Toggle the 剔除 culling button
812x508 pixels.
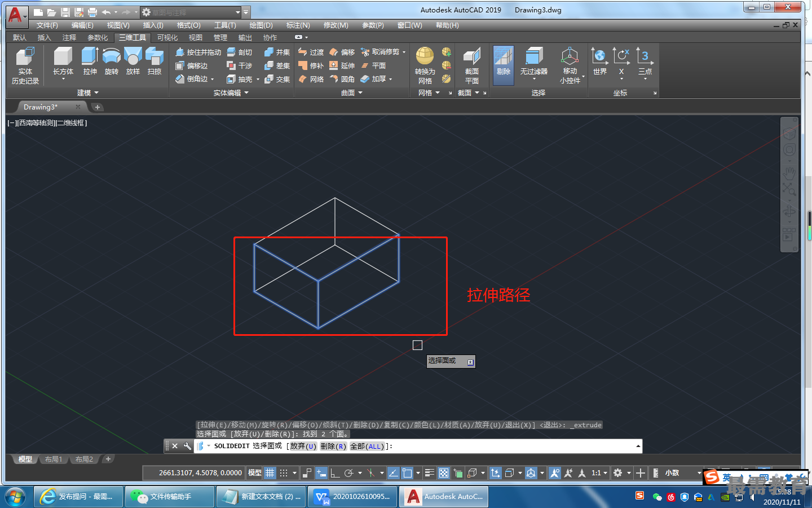pos(504,65)
